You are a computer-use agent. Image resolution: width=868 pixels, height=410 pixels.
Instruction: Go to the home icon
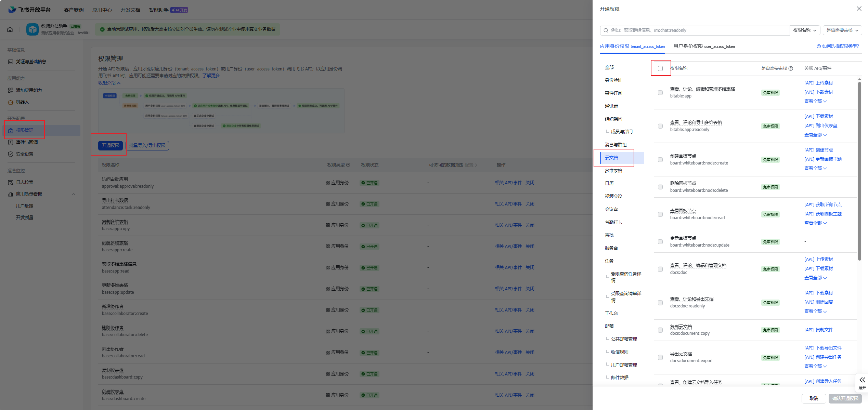tap(10, 29)
